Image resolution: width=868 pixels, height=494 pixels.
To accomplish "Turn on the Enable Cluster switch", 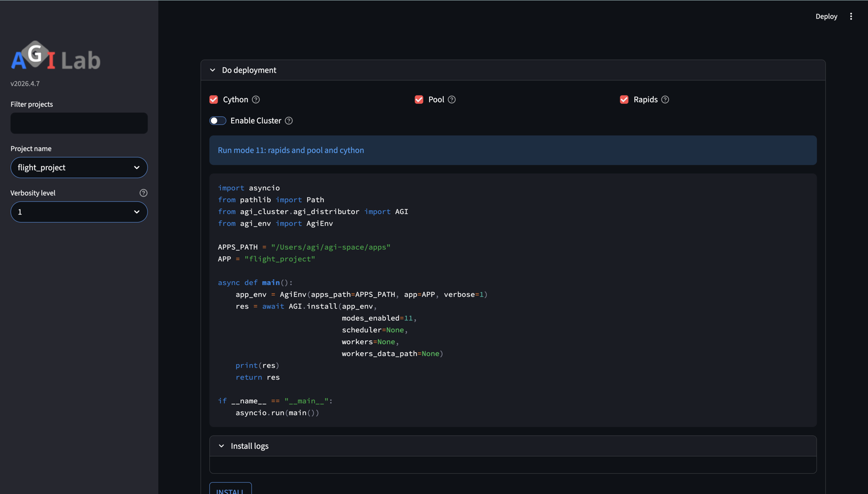I will coord(218,120).
